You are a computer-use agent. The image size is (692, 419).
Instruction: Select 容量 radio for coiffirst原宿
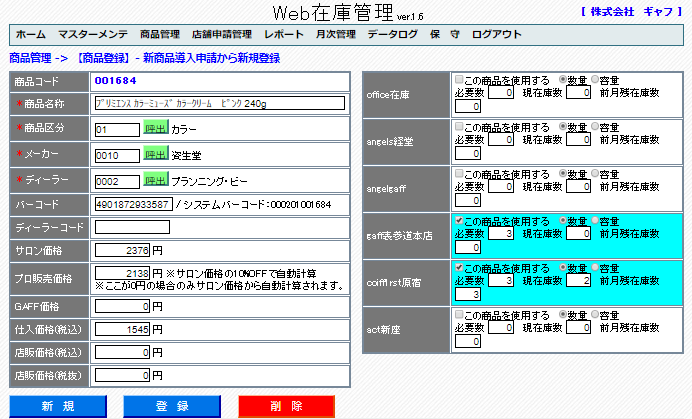(595, 268)
